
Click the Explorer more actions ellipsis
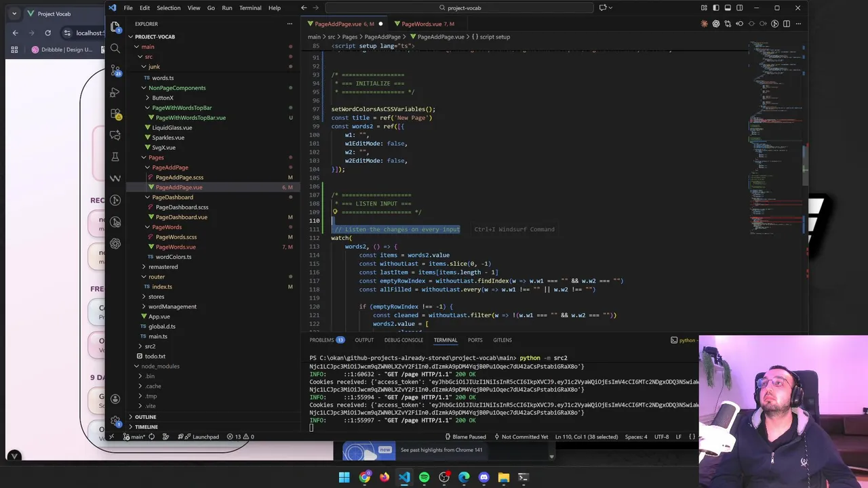click(x=290, y=24)
